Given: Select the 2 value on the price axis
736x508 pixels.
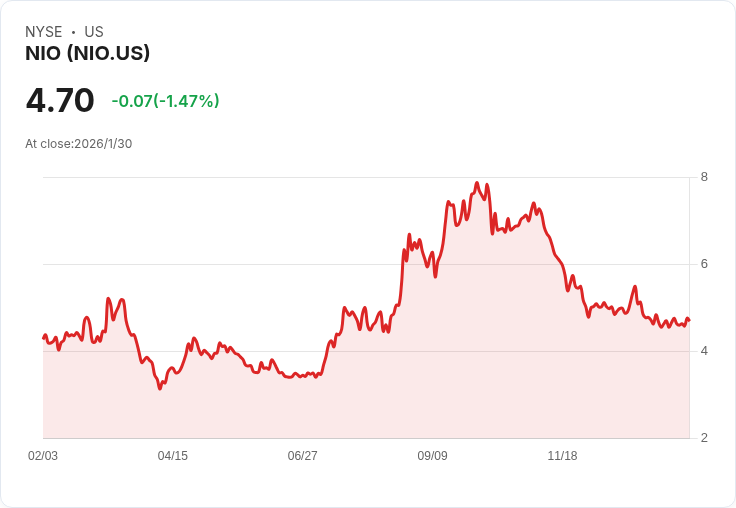Looking at the screenshot, I should [x=704, y=438].
